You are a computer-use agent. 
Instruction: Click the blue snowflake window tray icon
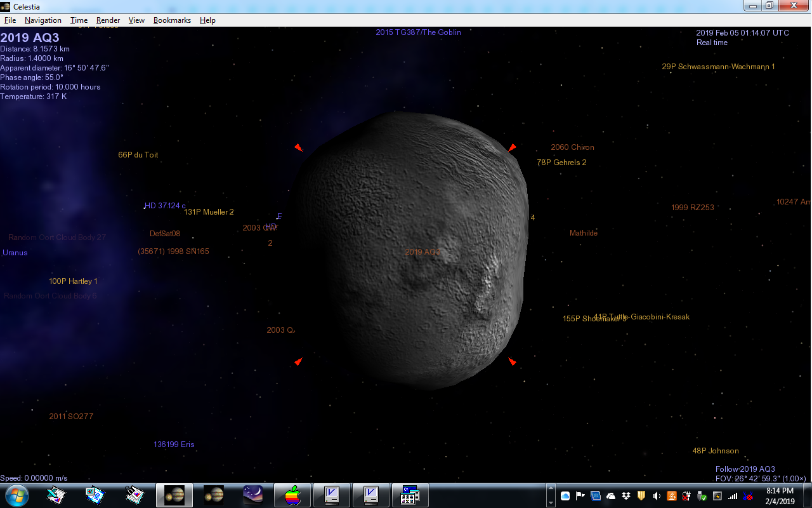596,496
